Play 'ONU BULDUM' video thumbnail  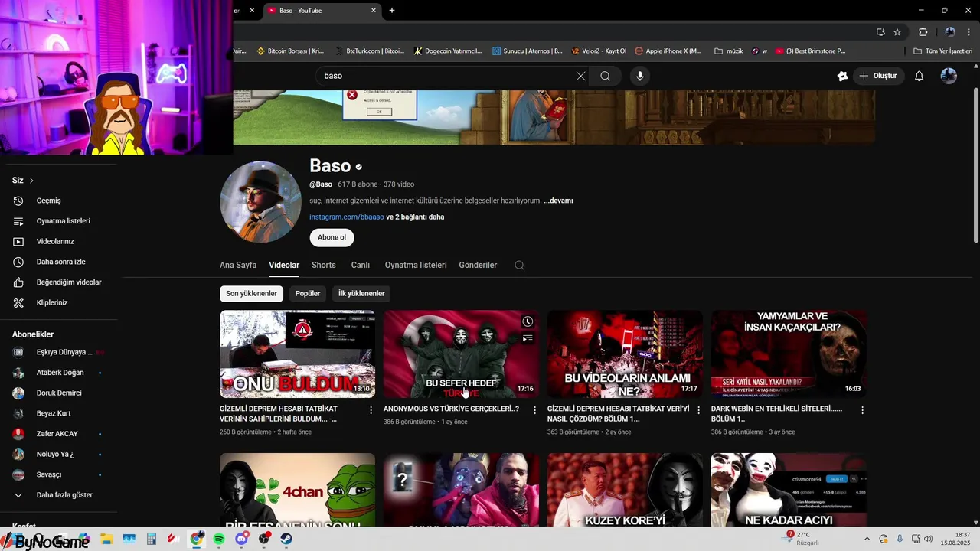297,354
